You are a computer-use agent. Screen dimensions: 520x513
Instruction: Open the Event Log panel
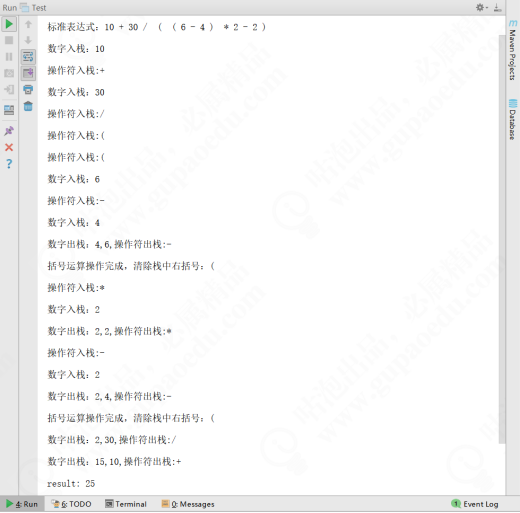click(475, 504)
